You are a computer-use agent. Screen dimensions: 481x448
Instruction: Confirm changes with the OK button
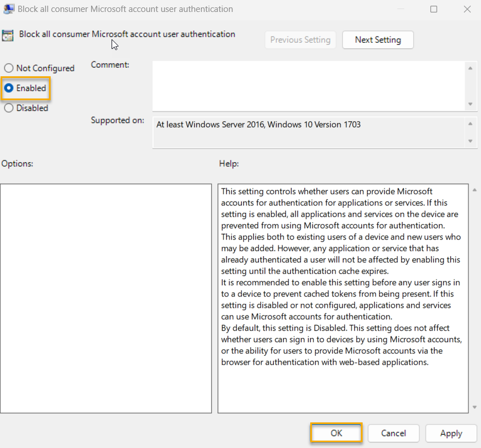[x=336, y=433]
